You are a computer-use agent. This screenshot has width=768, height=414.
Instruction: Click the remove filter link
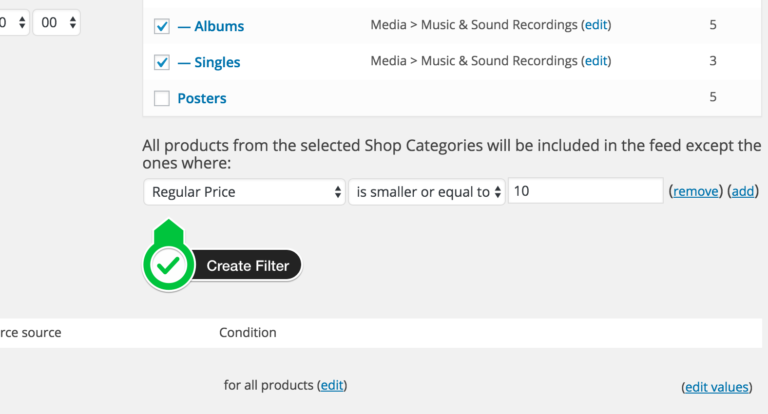(696, 191)
